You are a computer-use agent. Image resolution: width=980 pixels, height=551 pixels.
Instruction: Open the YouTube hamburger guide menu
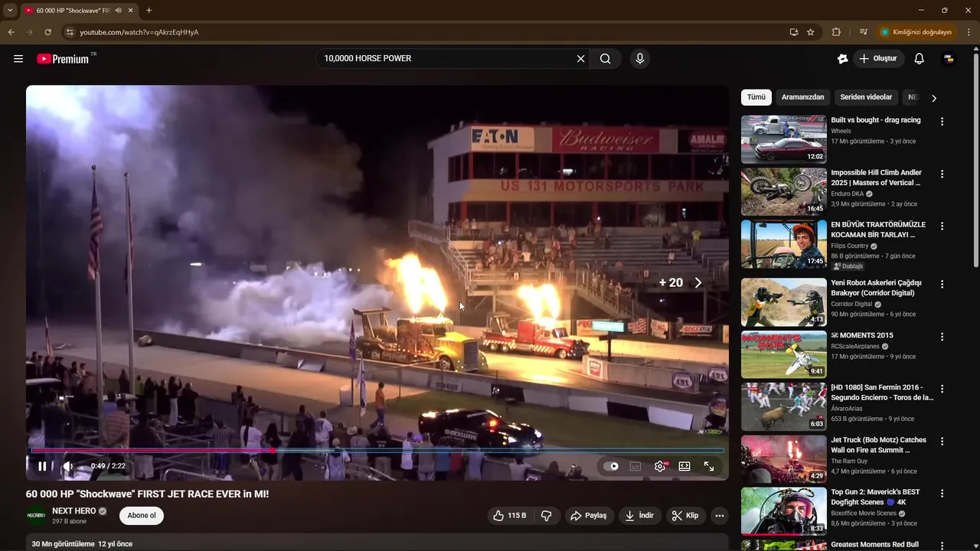coord(18,59)
